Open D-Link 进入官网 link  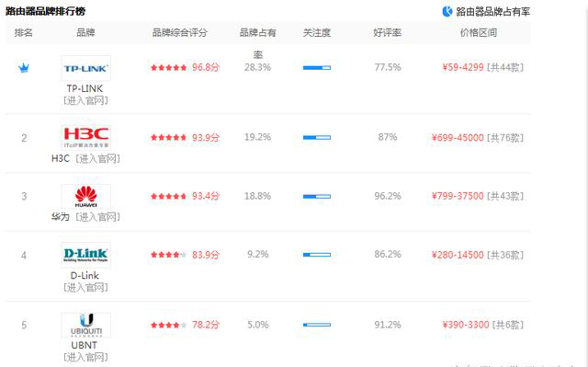coord(85,288)
